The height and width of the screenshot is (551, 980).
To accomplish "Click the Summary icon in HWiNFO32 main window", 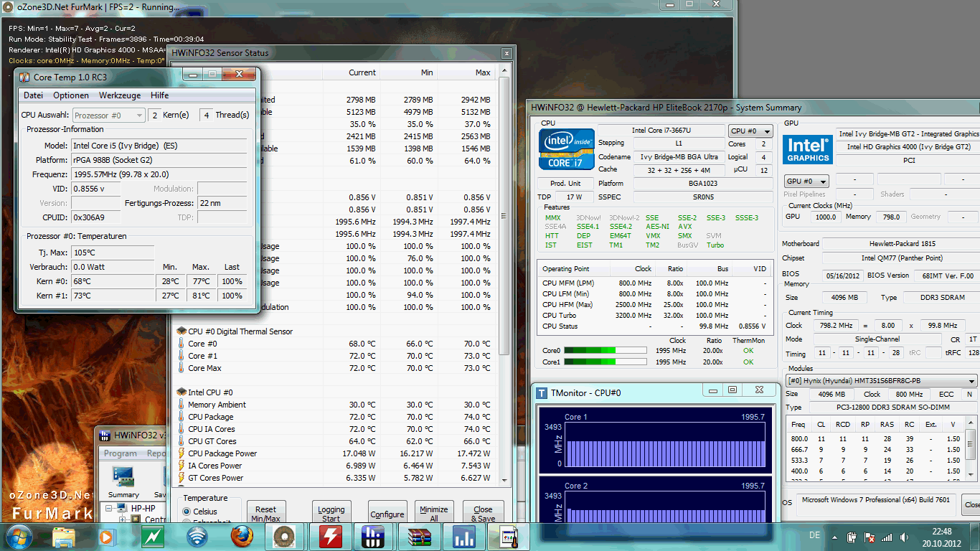I will click(x=123, y=478).
